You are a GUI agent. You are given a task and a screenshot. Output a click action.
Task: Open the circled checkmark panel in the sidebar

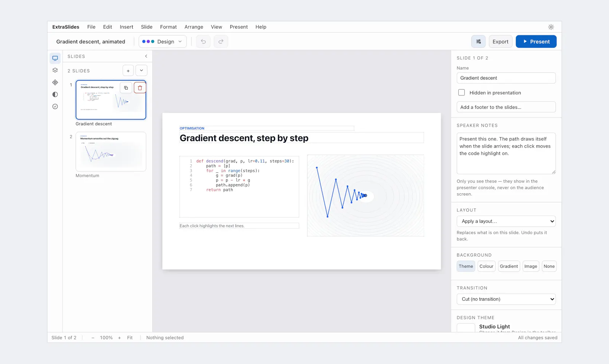55,106
